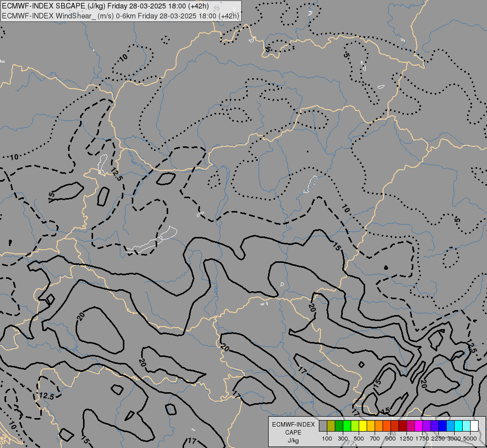The height and width of the screenshot is (448, 487).
Task: Click the olive swatch in the CAPE legend
Action: 331,426
